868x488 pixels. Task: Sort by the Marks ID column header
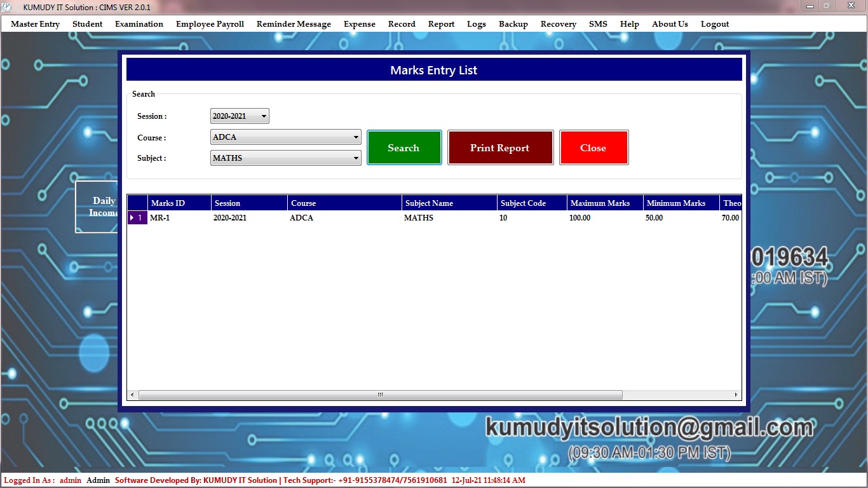179,203
